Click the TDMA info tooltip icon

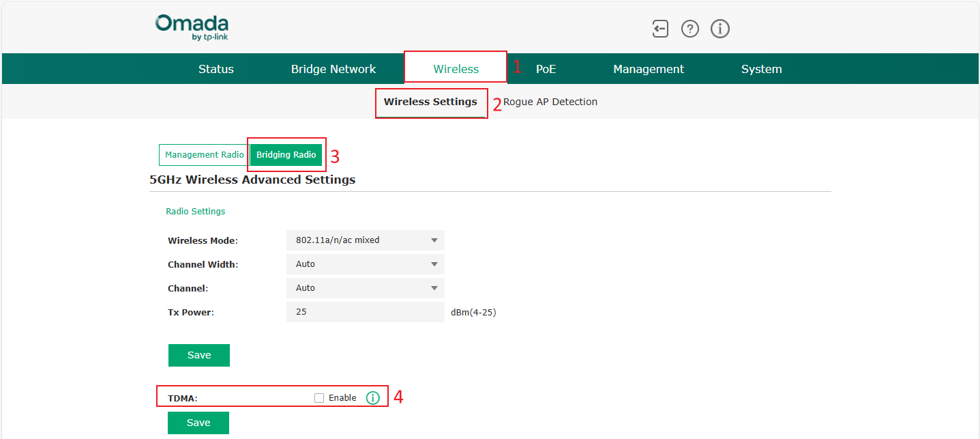tap(372, 398)
